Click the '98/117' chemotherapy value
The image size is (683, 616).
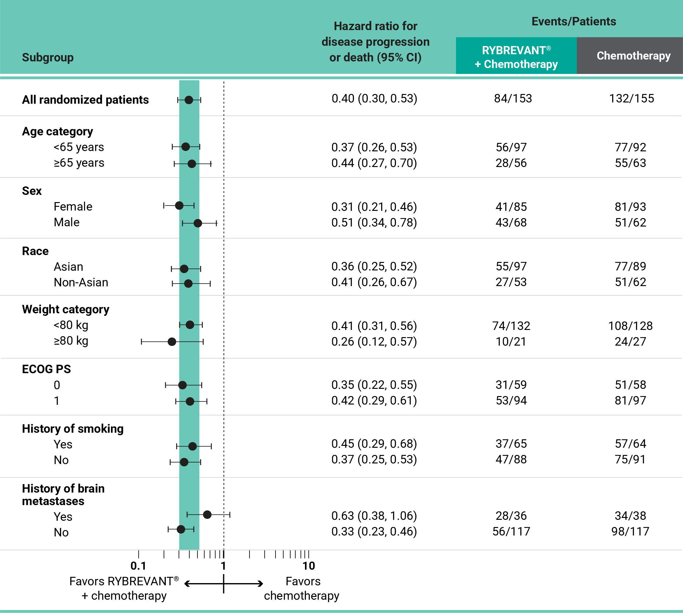click(631, 531)
